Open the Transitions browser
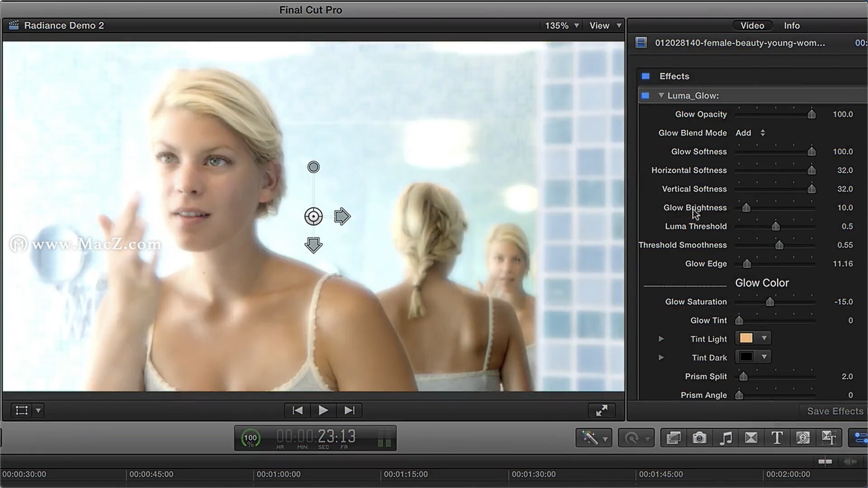The width and height of the screenshot is (868, 488). pos(751,438)
